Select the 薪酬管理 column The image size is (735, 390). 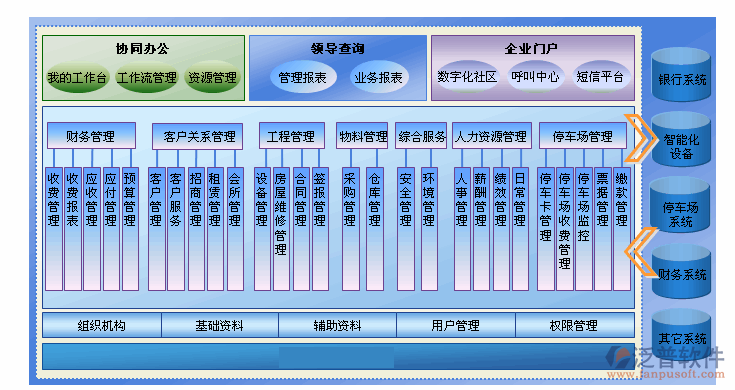(x=481, y=229)
